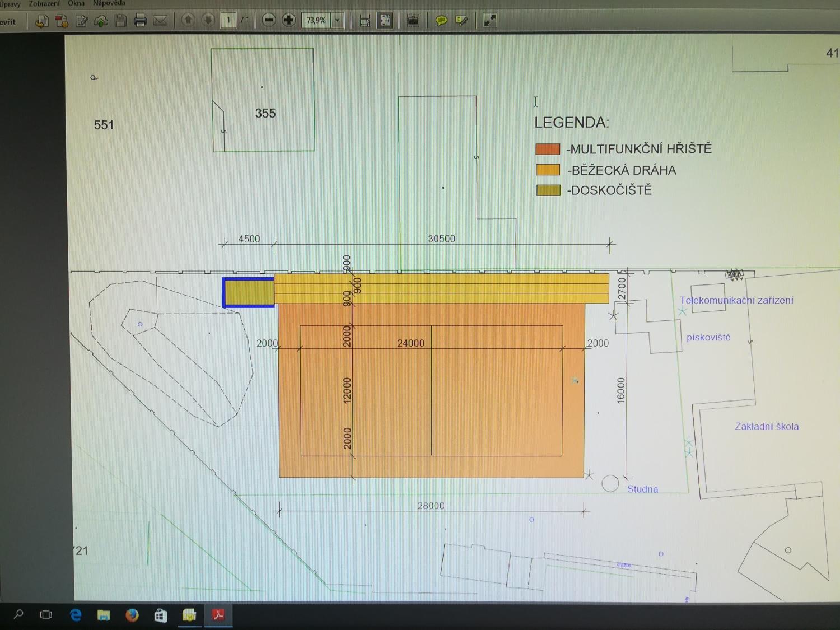Open the Okna menu
Image resolution: width=840 pixels, height=630 pixels.
76,3
